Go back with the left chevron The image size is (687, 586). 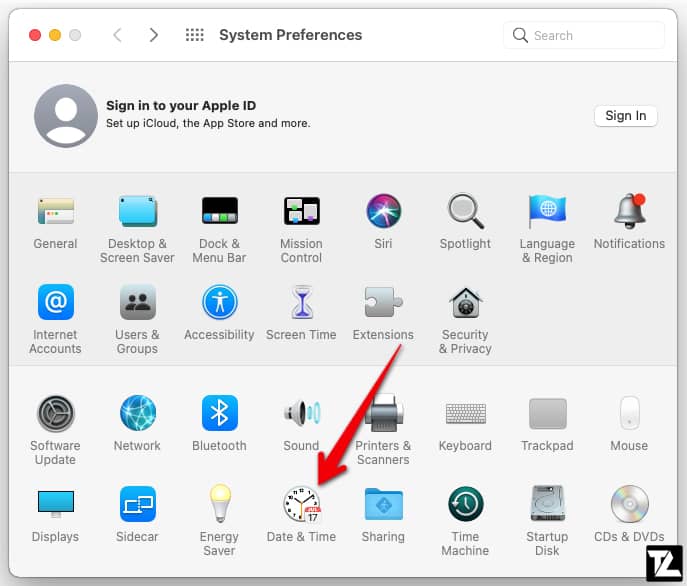click(x=117, y=35)
